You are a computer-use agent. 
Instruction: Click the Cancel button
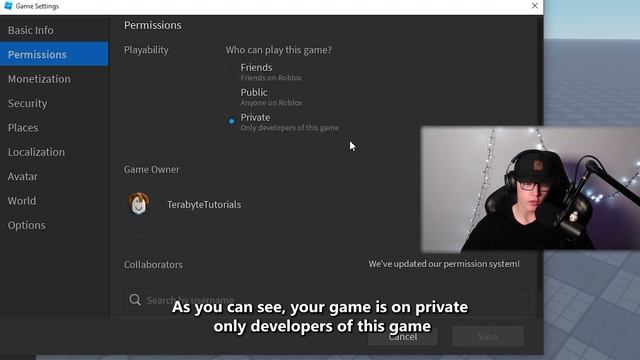click(x=403, y=336)
